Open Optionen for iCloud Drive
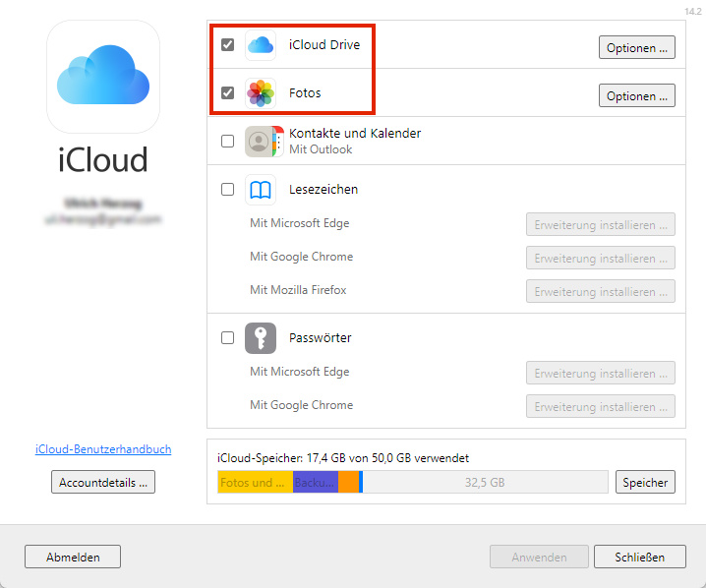Viewport: 706px width, 588px height. (x=636, y=47)
